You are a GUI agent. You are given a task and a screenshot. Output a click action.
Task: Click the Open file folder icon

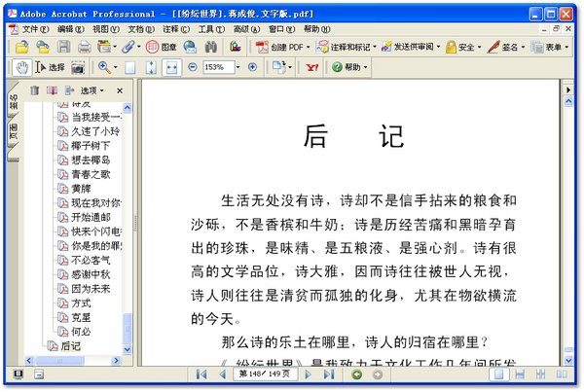[22, 47]
